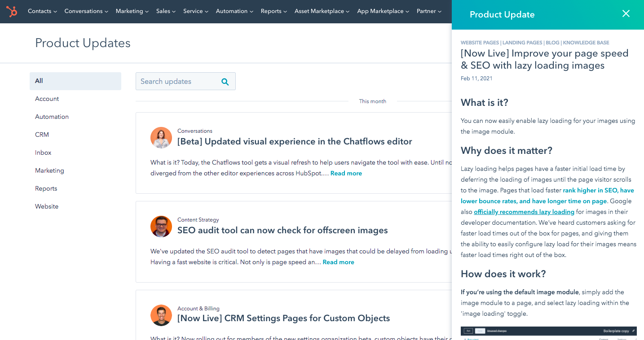Expand the Marketing menu
The image size is (644, 340).
(129, 11)
